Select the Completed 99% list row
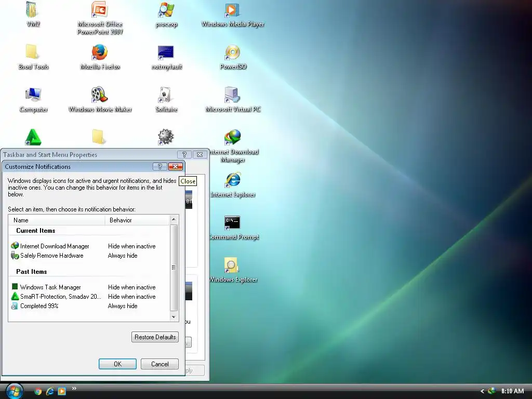The width and height of the screenshot is (532, 399). pyautogui.click(x=89, y=306)
